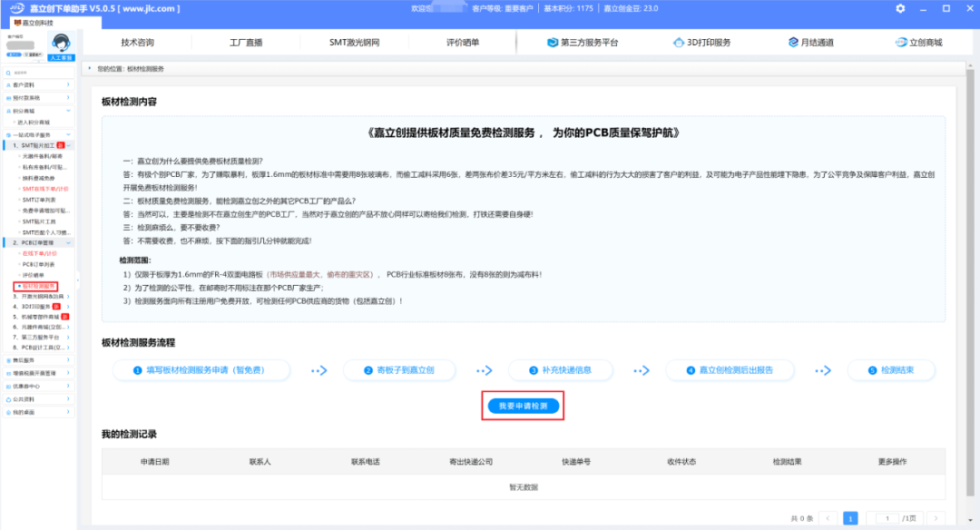Select 板材检测服务 in the sidebar
Image resolution: width=980 pixels, height=530 pixels.
[39, 286]
